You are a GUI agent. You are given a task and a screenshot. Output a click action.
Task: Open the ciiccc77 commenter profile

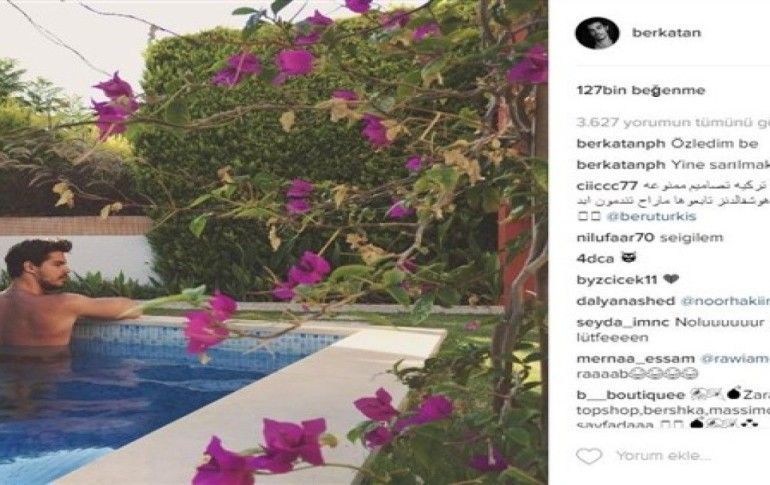click(x=607, y=186)
